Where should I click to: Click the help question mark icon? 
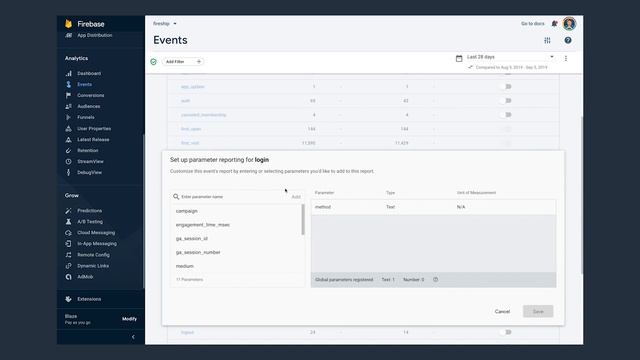click(x=568, y=40)
